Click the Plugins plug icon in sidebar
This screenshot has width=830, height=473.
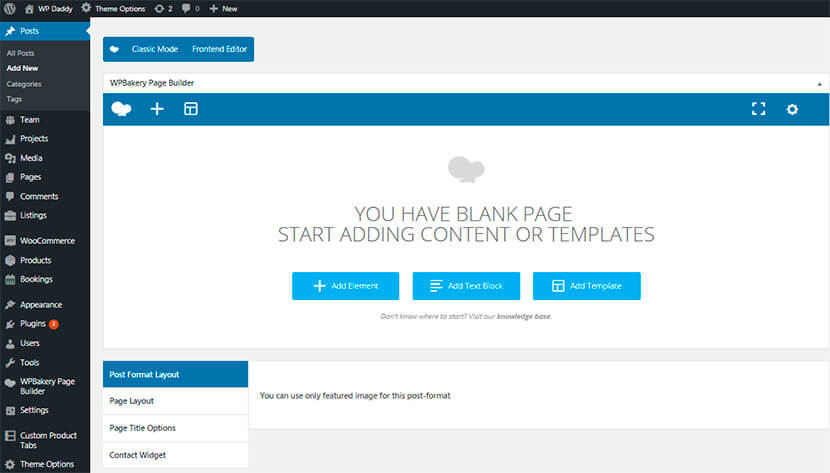[10, 324]
